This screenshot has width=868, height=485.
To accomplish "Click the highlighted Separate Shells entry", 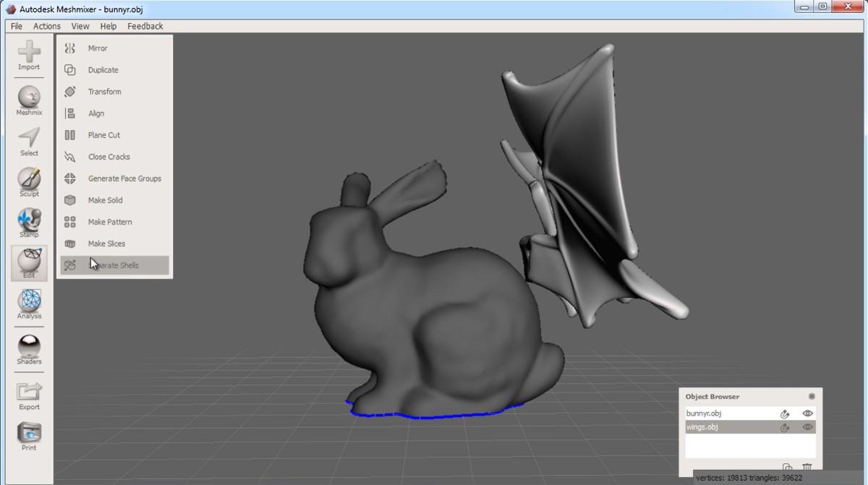I will pyautogui.click(x=114, y=265).
